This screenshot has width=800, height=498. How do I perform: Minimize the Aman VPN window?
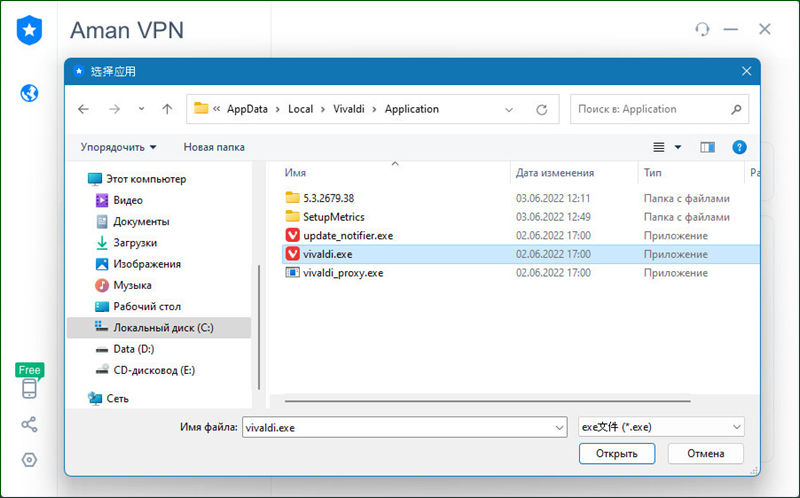click(x=731, y=29)
